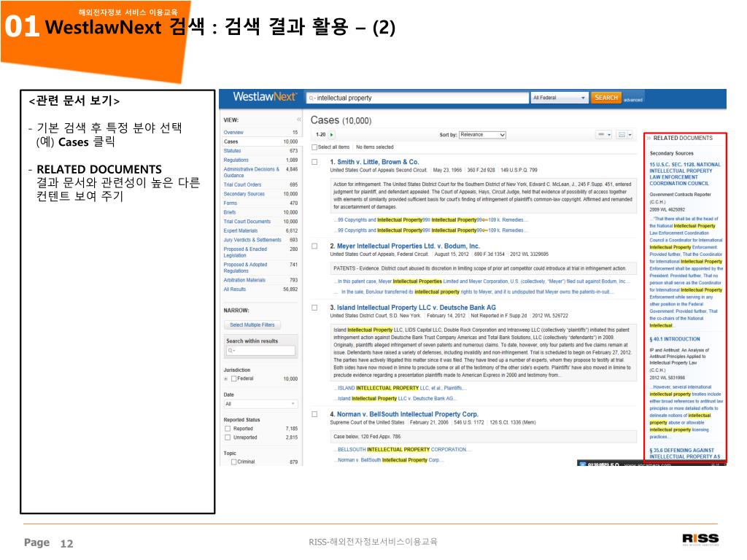Open Proposed & Adopted Regulations category
Viewport: 747px width, 560px height.
[x=245, y=268]
